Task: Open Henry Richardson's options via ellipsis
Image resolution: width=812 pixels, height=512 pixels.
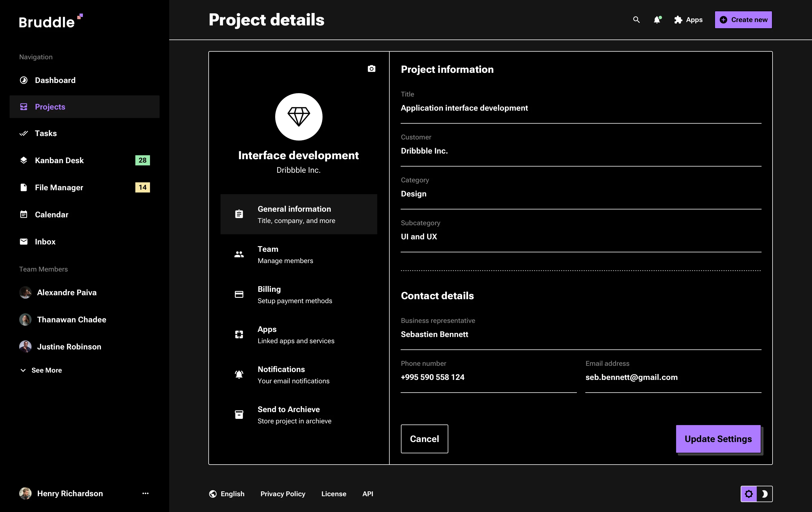Action: pyautogui.click(x=145, y=493)
